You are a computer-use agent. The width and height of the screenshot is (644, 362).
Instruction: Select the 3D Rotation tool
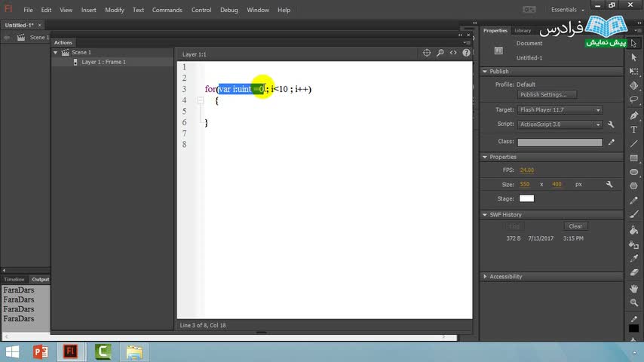633,85
